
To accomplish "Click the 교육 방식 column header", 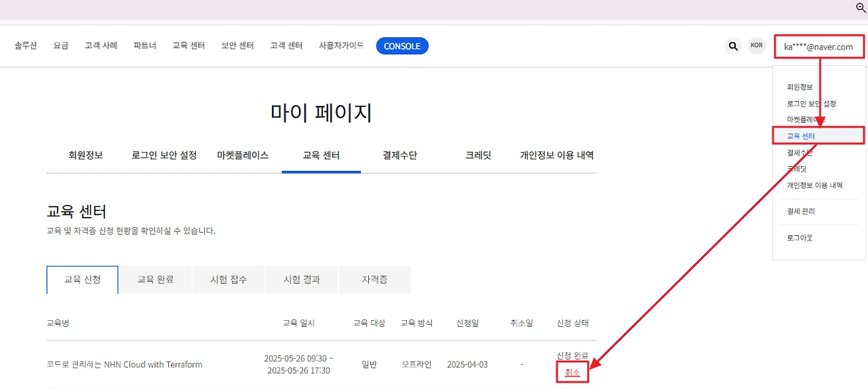I will tap(416, 323).
